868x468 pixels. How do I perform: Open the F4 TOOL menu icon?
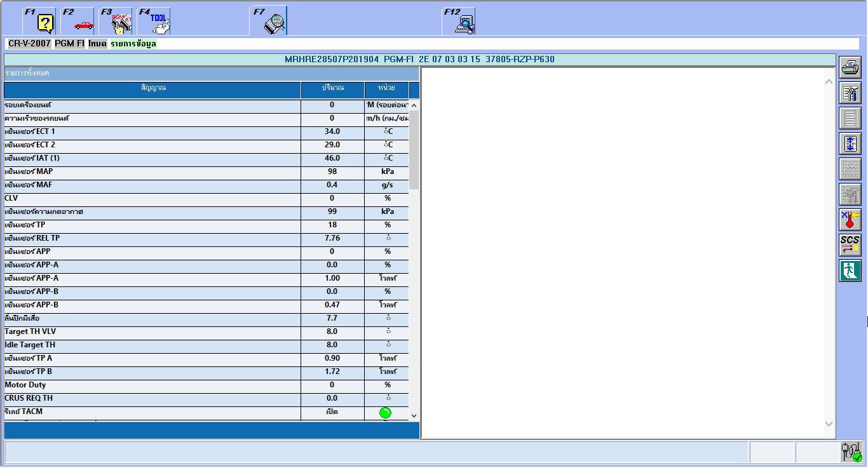click(x=154, y=21)
